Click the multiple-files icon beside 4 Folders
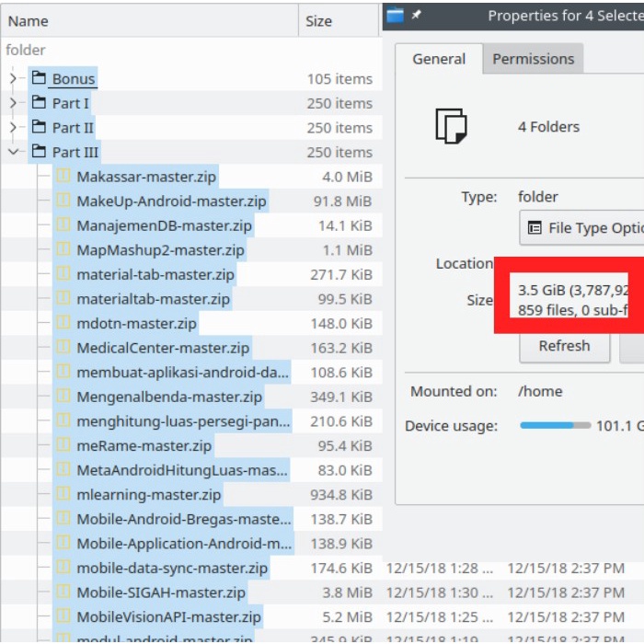Image resolution: width=644 pixels, height=644 pixels. 451,126
